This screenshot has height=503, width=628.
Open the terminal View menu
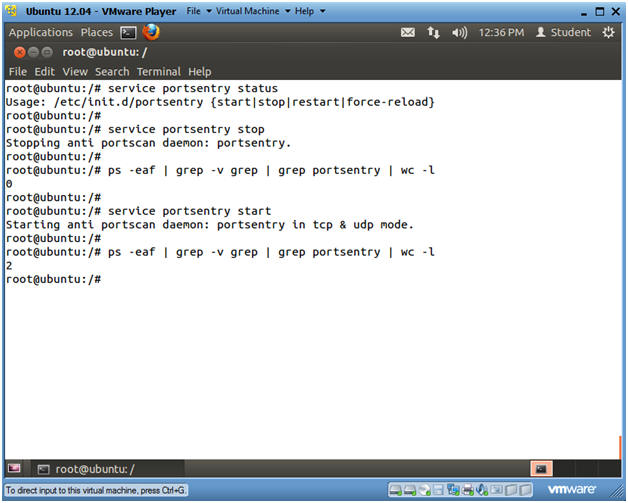coord(75,72)
